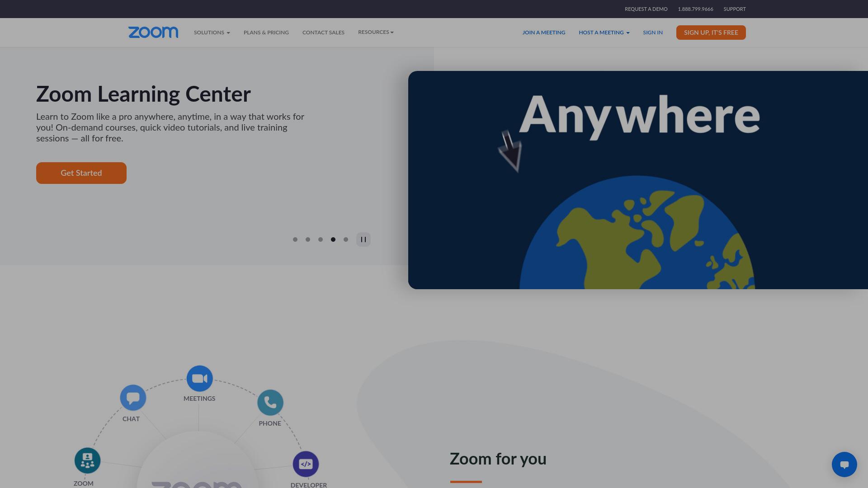Click the PHONE label
The width and height of the screenshot is (868, 488).
(x=270, y=423)
